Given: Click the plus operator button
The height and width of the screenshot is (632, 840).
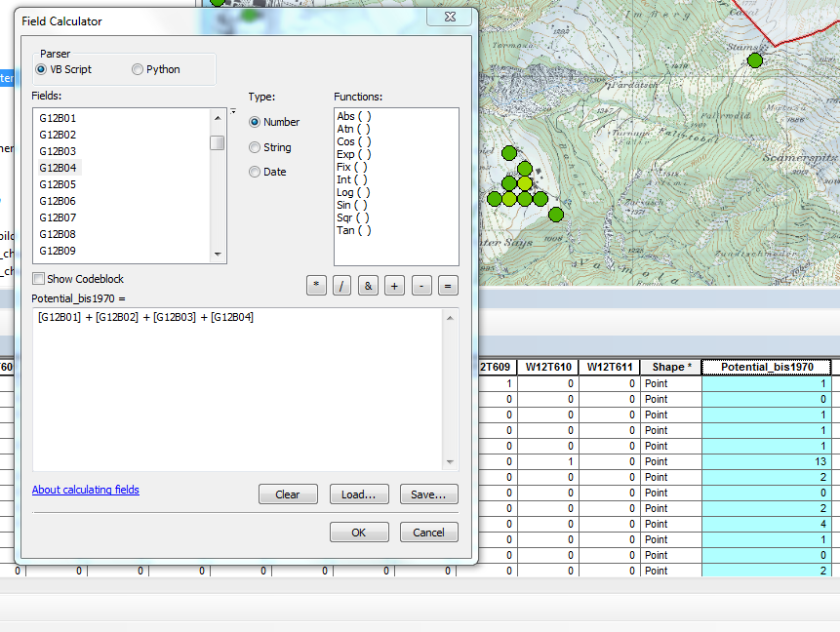Looking at the screenshot, I should [x=395, y=286].
